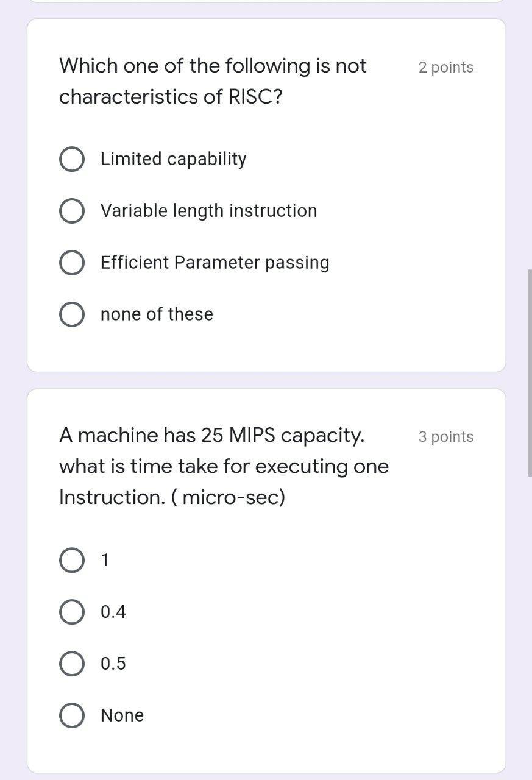Click the 25 MIPS question text

[223, 466]
